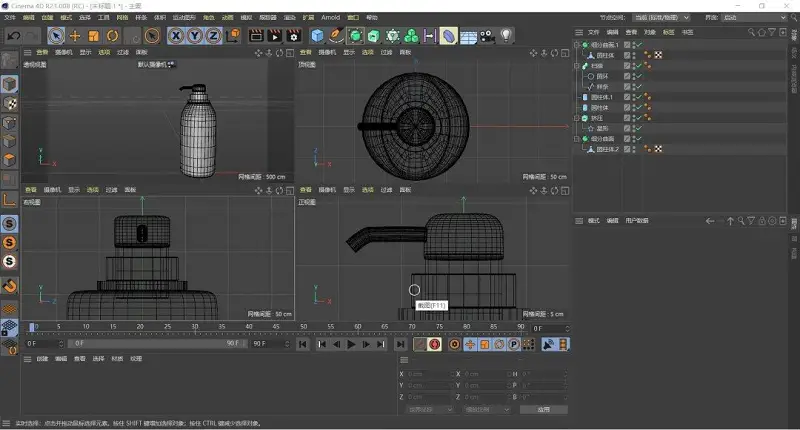Viewport: 800px width, 430px height.
Task: Toggle the Y axis lock
Action: click(195, 36)
